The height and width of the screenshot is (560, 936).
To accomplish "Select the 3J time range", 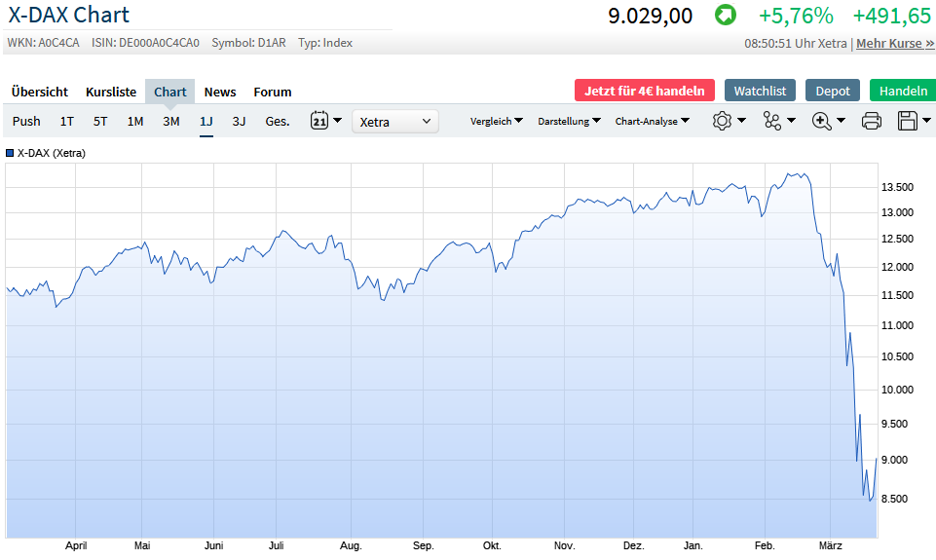I will click(239, 121).
